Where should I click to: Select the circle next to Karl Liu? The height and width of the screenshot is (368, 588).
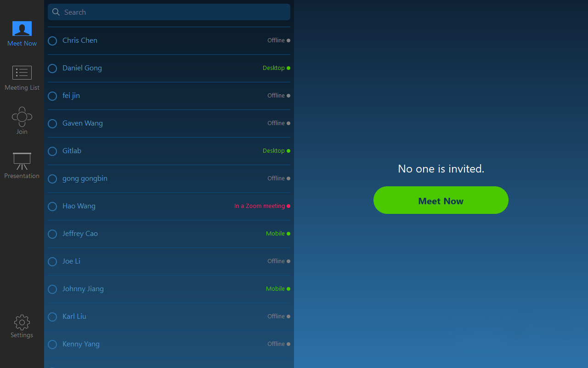pos(52,317)
